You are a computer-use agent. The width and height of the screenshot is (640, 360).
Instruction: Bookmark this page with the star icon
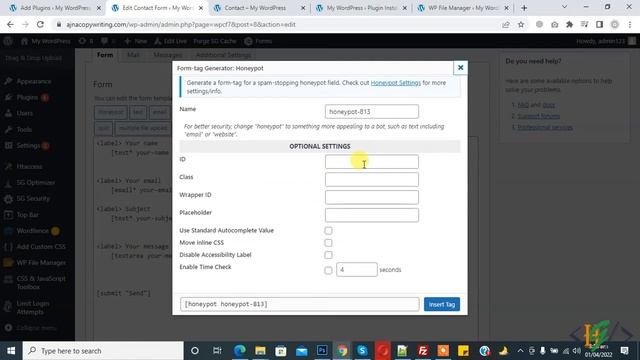[521, 24]
